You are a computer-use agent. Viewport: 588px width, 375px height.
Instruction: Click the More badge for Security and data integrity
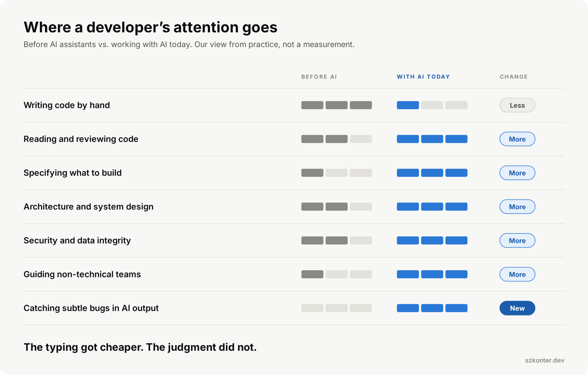(x=517, y=241)
